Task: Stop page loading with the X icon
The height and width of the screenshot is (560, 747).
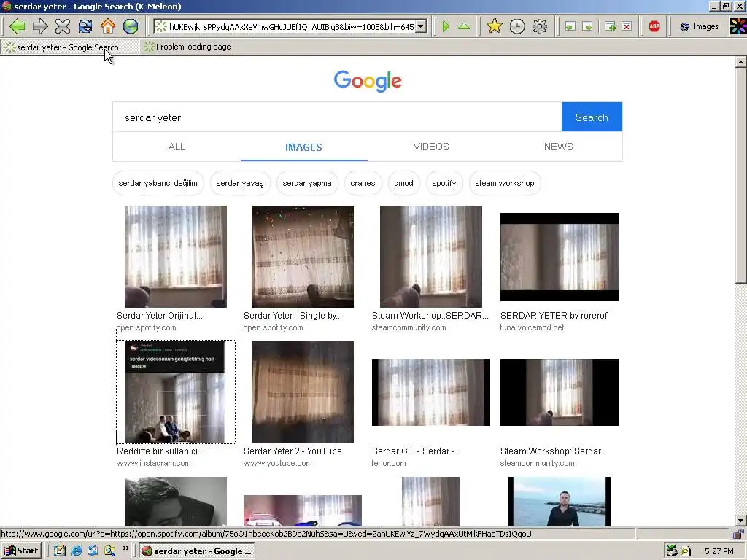Action: coord(63,26)
